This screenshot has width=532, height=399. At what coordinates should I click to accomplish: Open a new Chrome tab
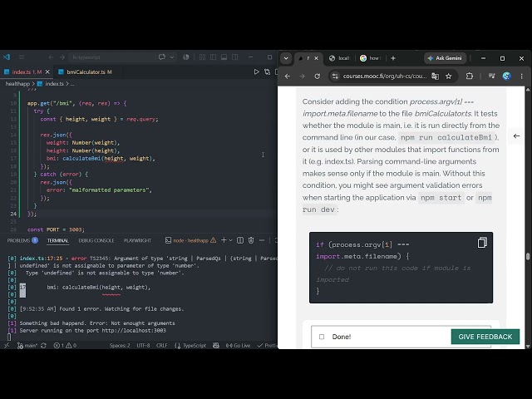(x=393, y=58)
